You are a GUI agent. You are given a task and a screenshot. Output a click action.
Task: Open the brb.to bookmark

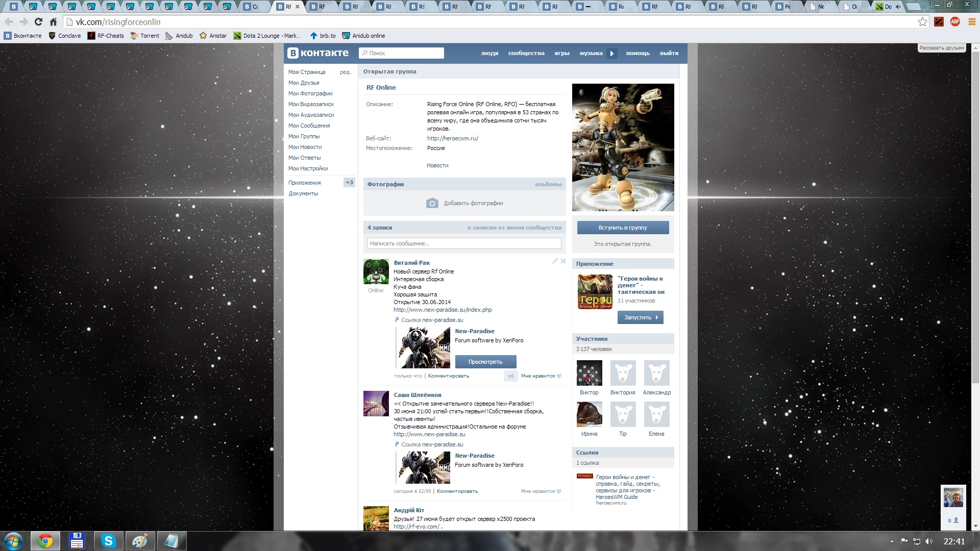(x=323, y=36)
